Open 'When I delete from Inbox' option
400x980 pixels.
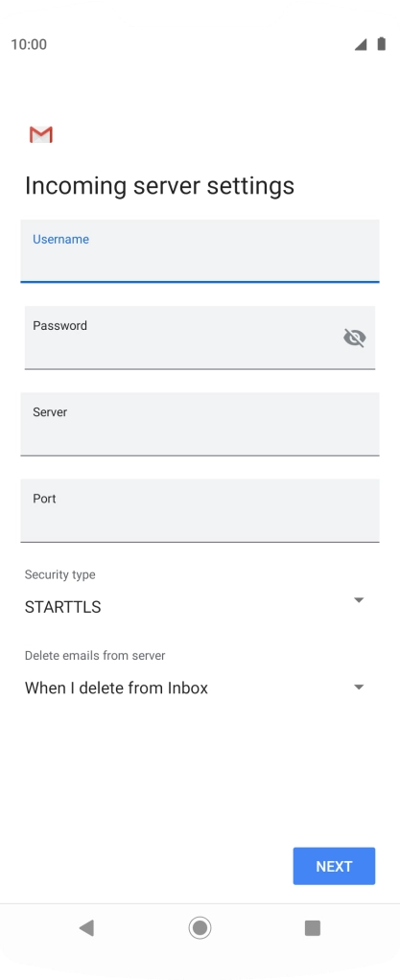(116, 688)
